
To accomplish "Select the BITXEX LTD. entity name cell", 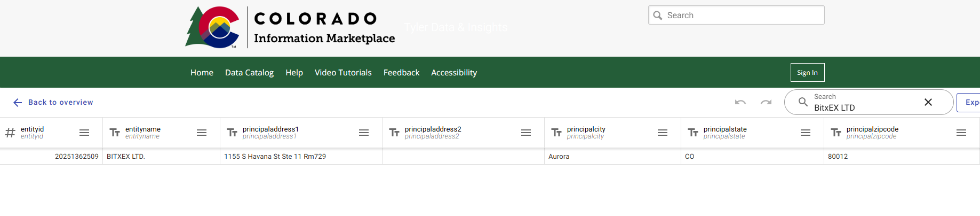I will 161,157.
